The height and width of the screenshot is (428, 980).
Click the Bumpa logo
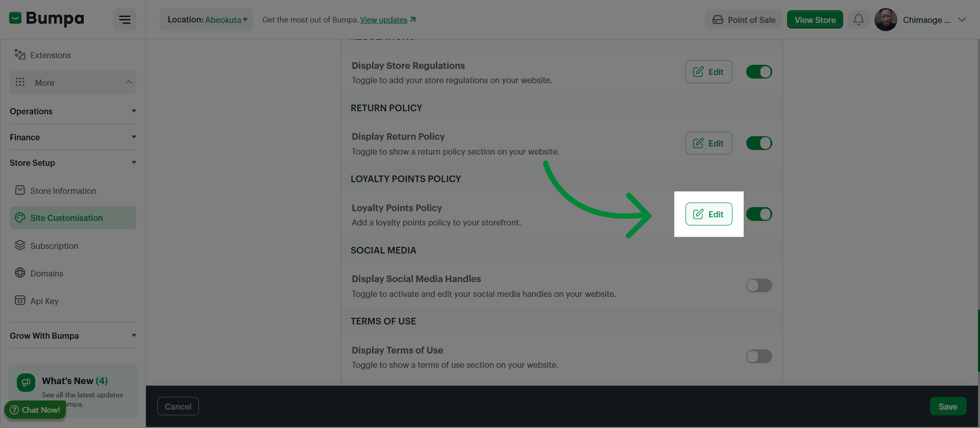(x=46, y=19)
